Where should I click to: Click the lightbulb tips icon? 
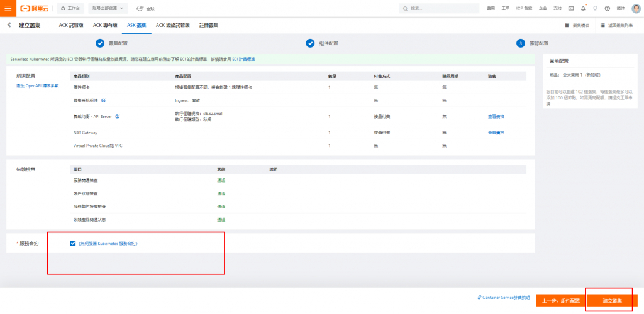click(x=595, y=8)
